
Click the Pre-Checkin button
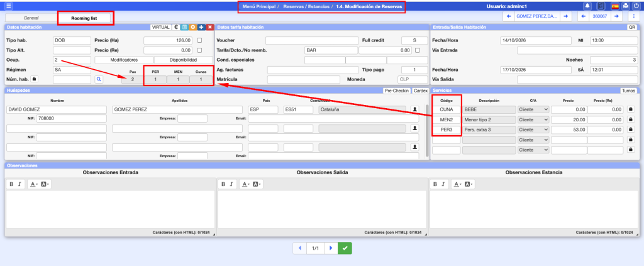[396, 91]
